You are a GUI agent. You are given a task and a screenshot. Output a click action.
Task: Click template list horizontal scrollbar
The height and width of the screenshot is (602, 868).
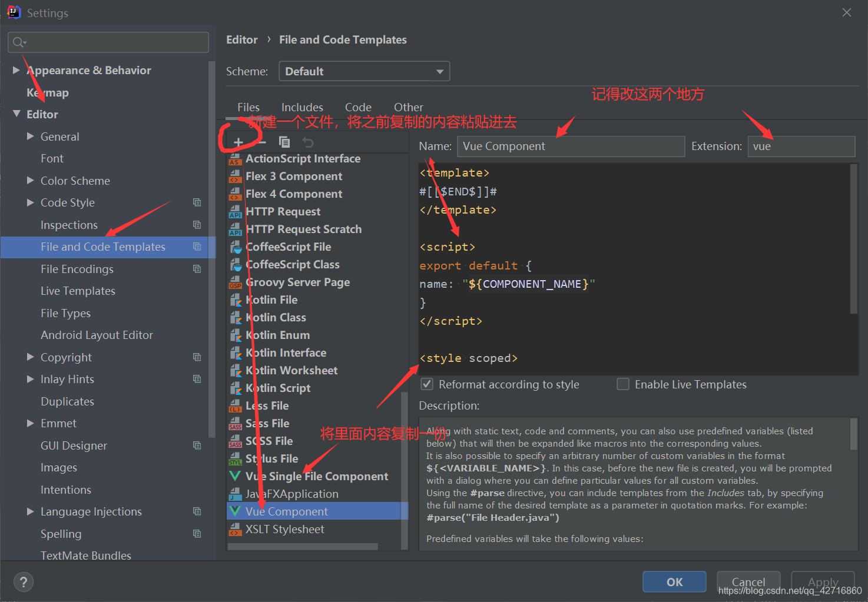(x=303, y=547)
